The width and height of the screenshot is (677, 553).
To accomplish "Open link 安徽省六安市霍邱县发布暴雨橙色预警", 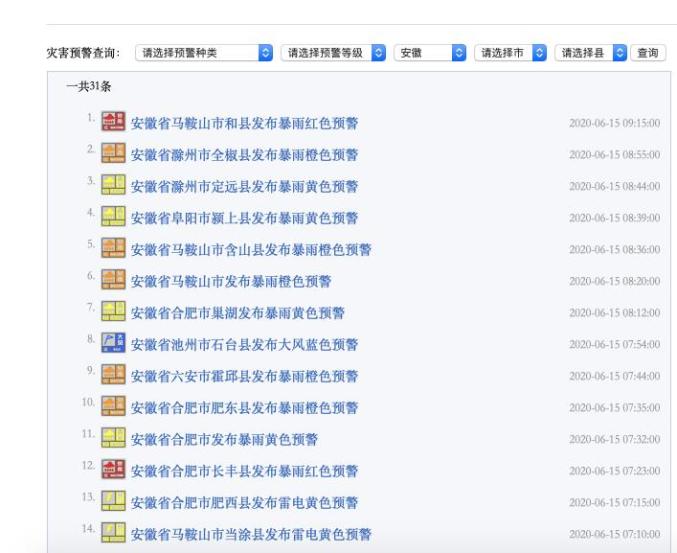I will (244, 376).
